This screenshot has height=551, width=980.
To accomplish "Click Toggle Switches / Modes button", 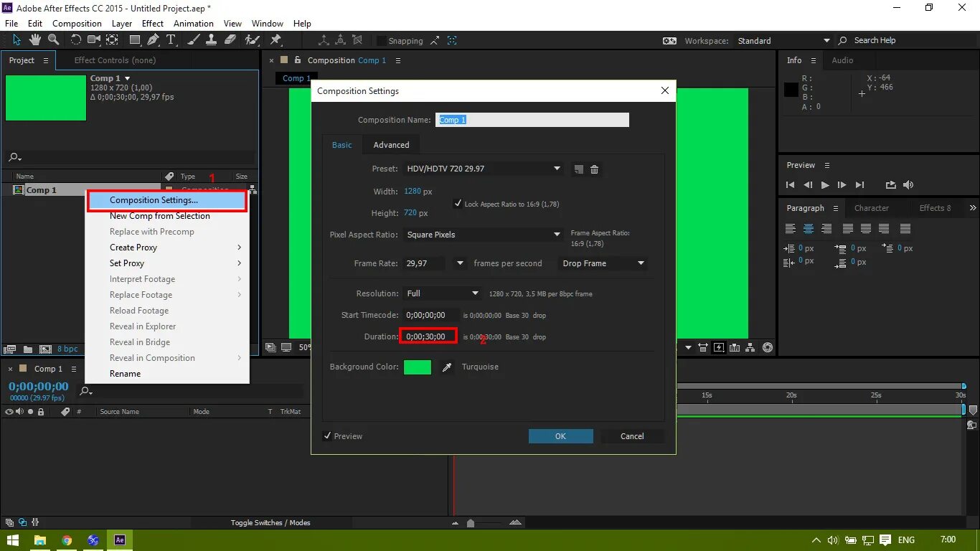I will (270, 523).
